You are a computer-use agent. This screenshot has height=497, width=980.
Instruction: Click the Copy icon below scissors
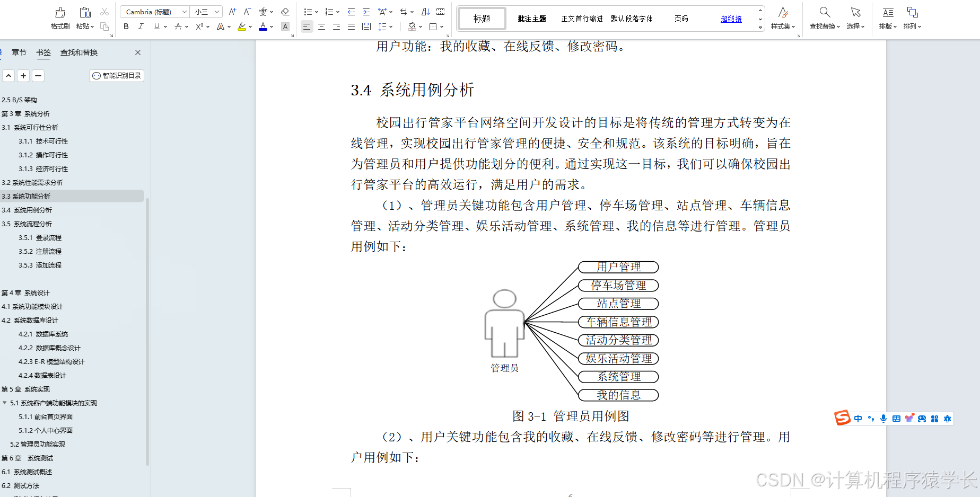point(104,26)
